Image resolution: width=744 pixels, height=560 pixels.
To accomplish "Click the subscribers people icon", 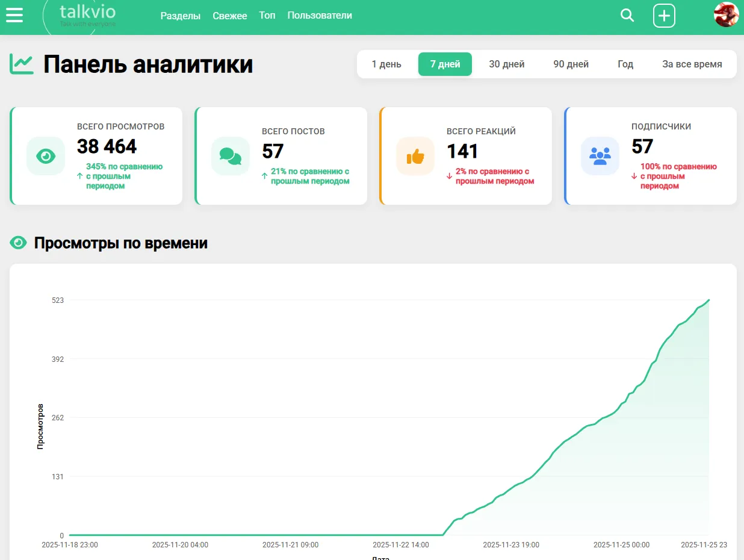I will pos(600,156).
